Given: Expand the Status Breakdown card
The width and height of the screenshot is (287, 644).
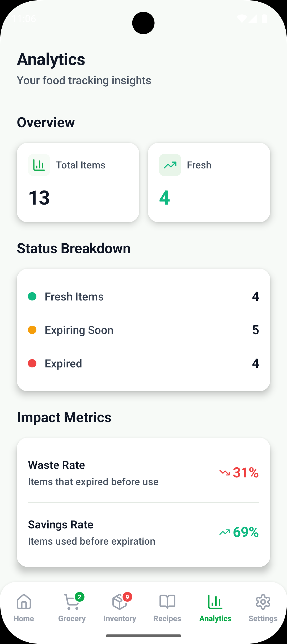Looking at the screenshot, I should click(143, 329).
